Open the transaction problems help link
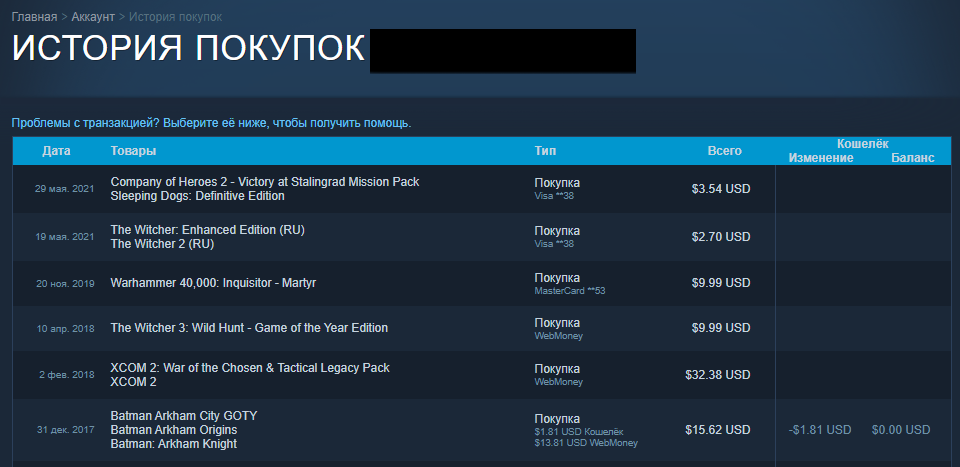 point(211,123)
